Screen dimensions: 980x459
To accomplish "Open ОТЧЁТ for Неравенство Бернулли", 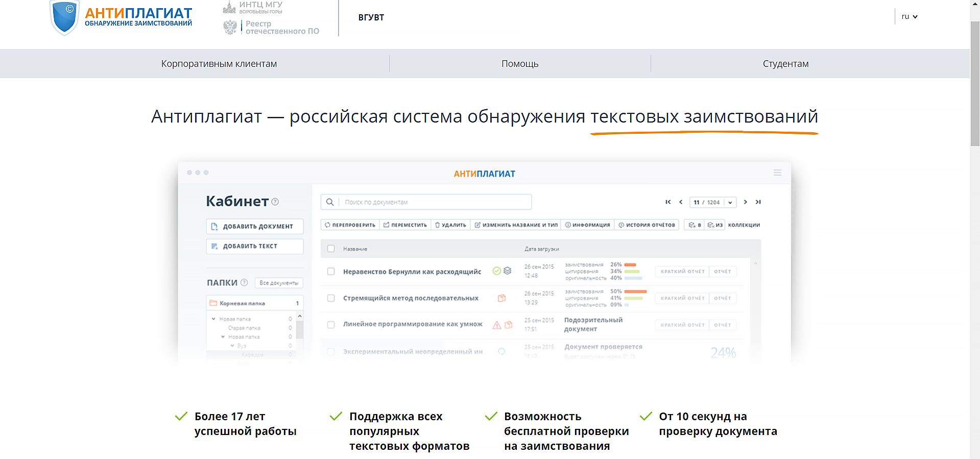I will pos(723,272).
